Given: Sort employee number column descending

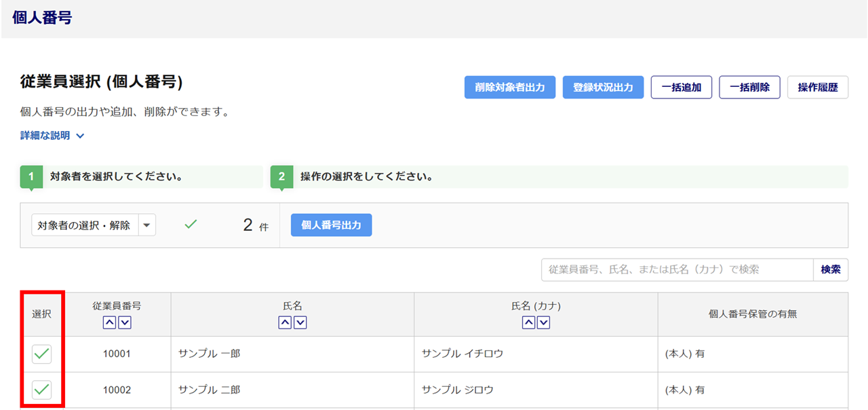Looking at the screenshot, I should [125, 323].
